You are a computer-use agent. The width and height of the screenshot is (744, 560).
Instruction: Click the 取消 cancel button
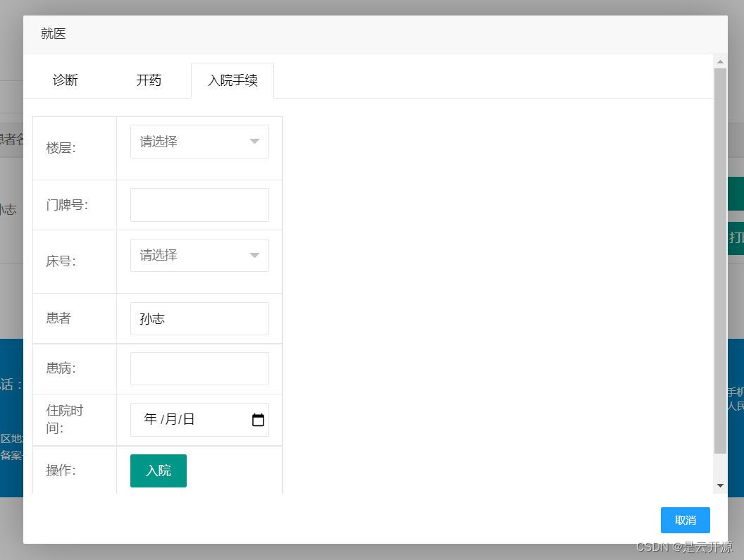(685, 520)
